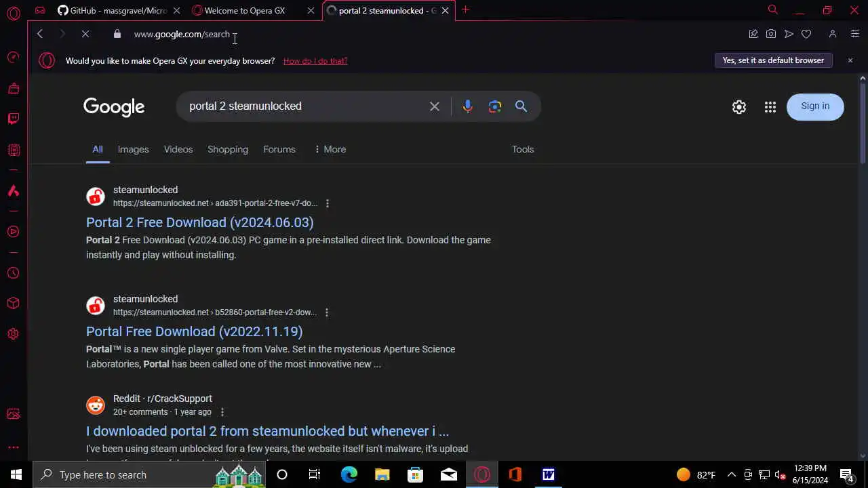Open Aria AI icon in sidebar
Screen dimensions: 868x488
click(13, 190)
